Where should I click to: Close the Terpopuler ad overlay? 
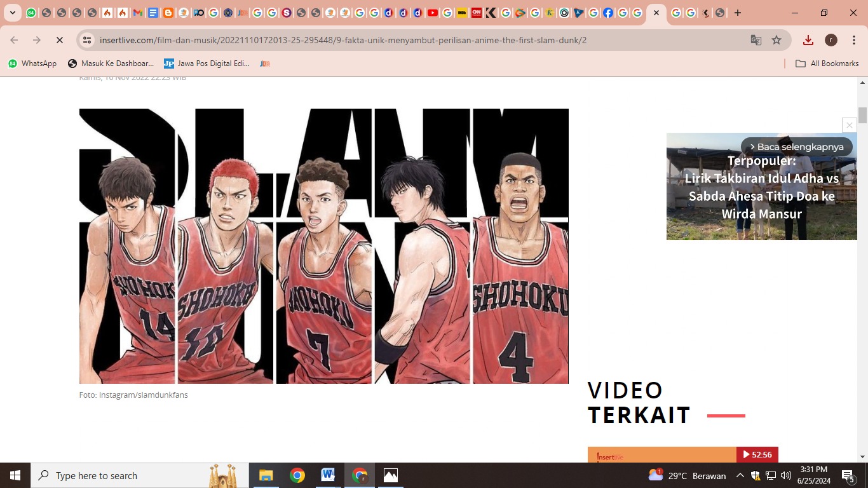coord(850,125)
